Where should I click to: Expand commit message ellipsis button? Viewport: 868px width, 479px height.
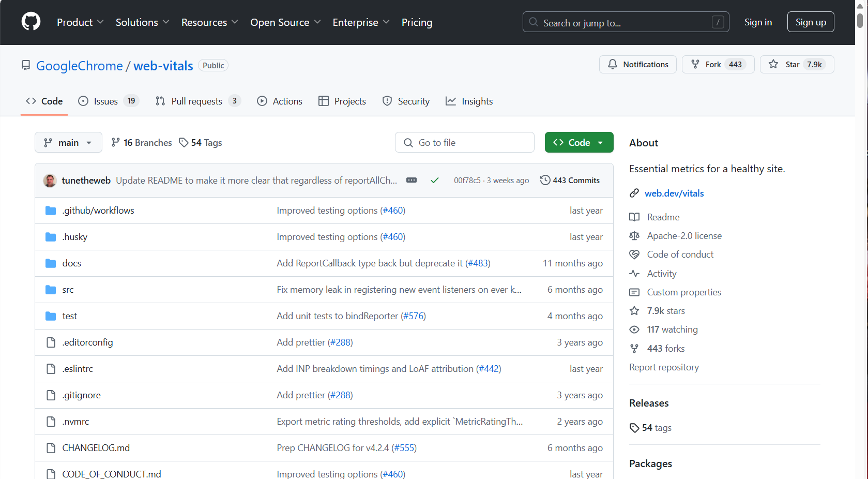tap(412, 180)
